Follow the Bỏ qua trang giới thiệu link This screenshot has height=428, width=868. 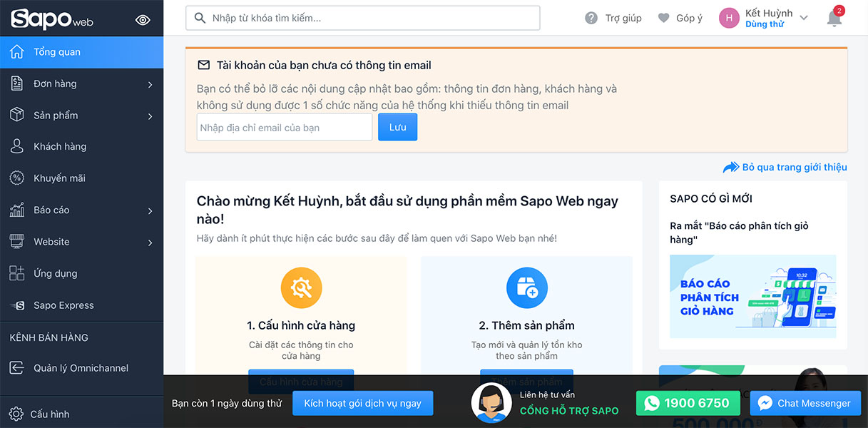[x=792, y=166]
